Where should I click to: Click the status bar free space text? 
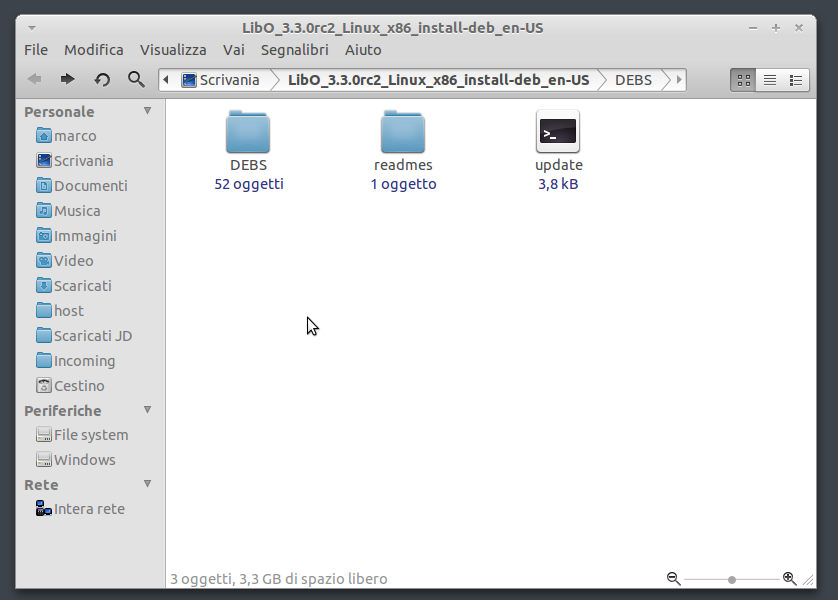[278, 579]
